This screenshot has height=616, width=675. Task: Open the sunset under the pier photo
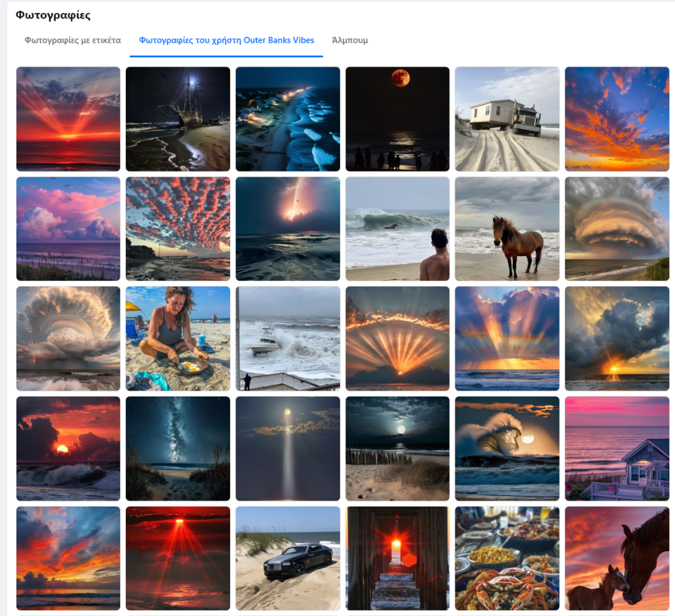tap(397, 558)
